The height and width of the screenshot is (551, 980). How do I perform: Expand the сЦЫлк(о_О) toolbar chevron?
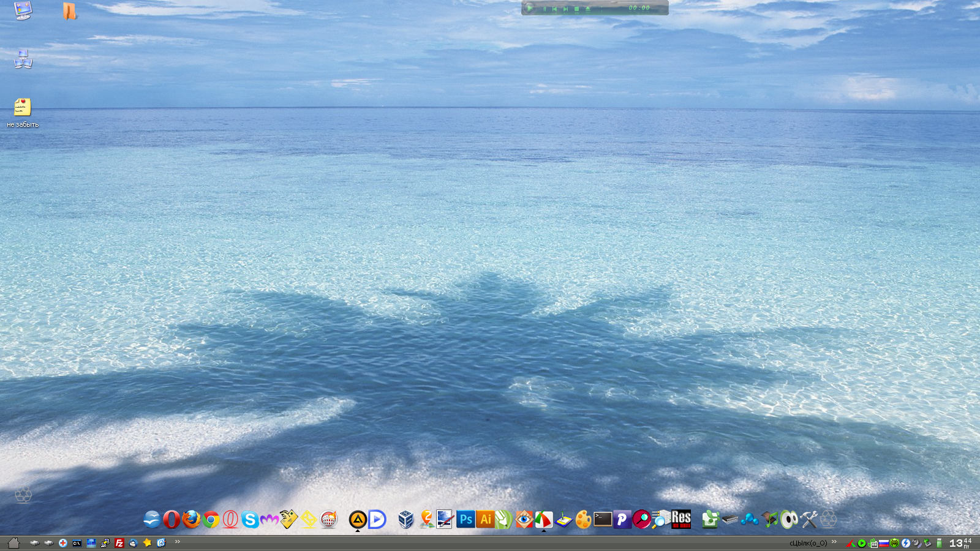click(834, 542)
